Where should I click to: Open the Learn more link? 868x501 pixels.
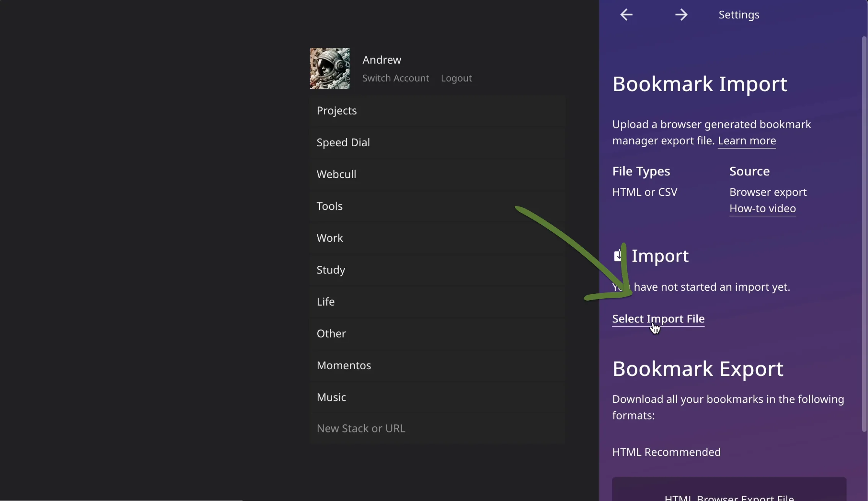(x=746, y=141)
